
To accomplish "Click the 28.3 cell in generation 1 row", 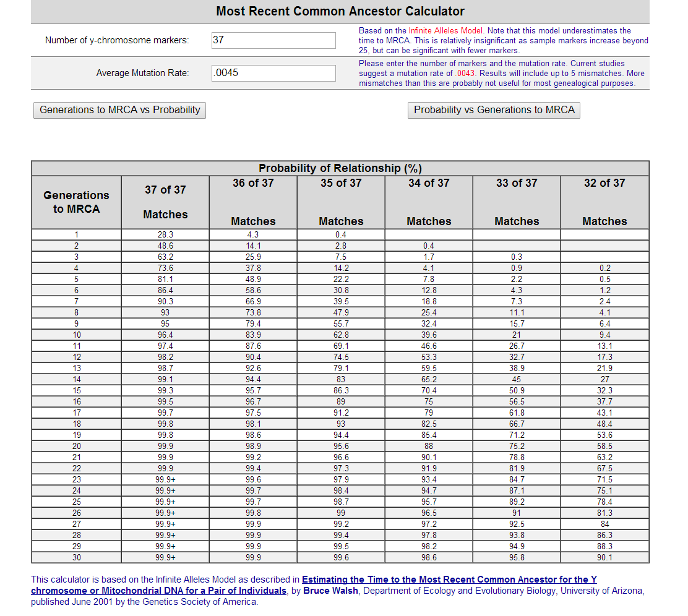I will point(165,235).
